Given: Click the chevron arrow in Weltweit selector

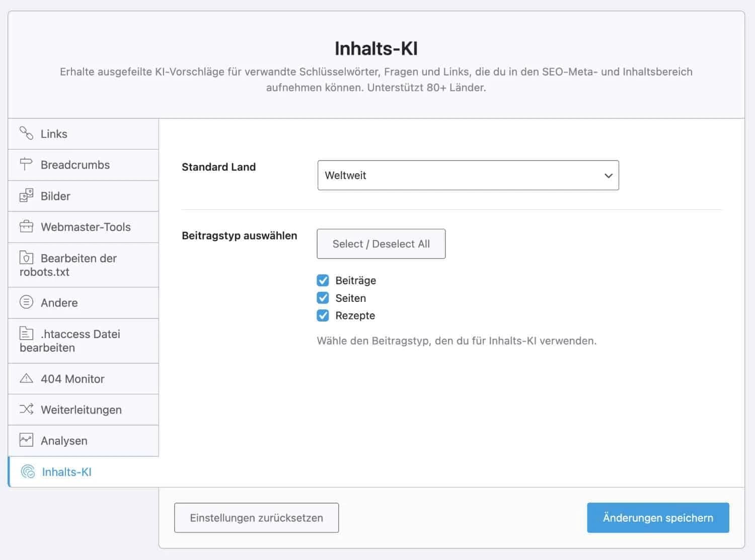Looking at the screenshot, I should [x=608, y=176].
